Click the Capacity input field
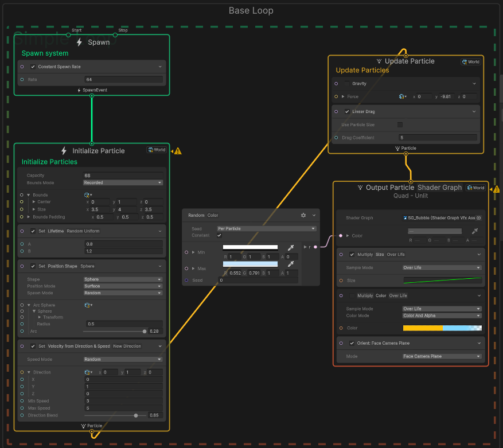 pyautogui.click(x=123, y=176)
